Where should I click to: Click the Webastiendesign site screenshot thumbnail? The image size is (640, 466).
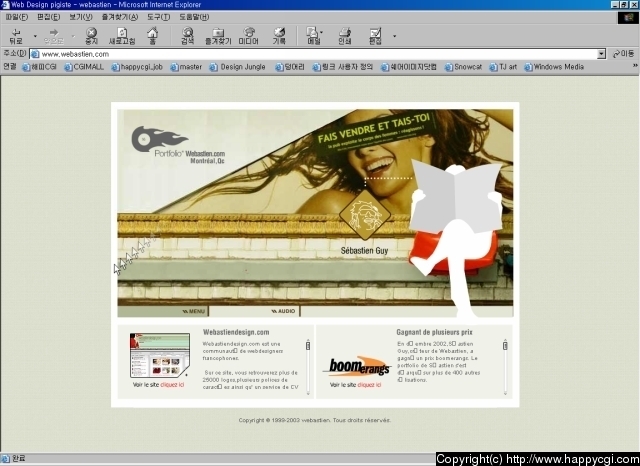point(160,355)
